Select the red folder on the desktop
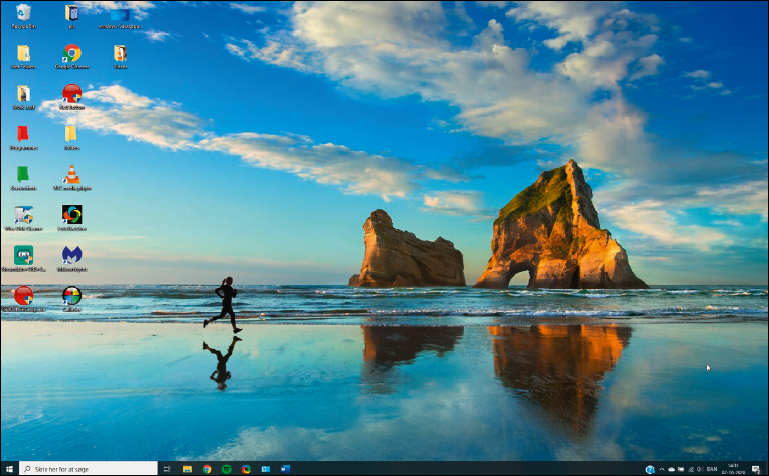769x476 pixels. [23, 134]
